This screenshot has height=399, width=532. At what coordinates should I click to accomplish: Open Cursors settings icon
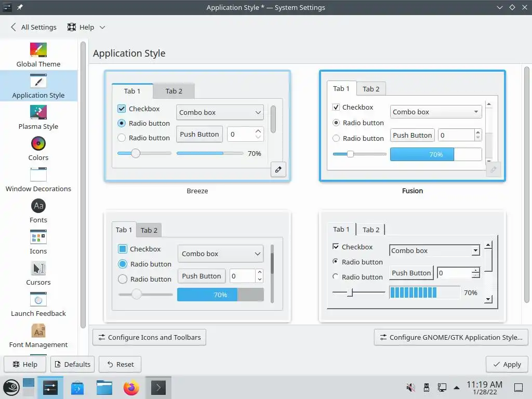[38, 269]
